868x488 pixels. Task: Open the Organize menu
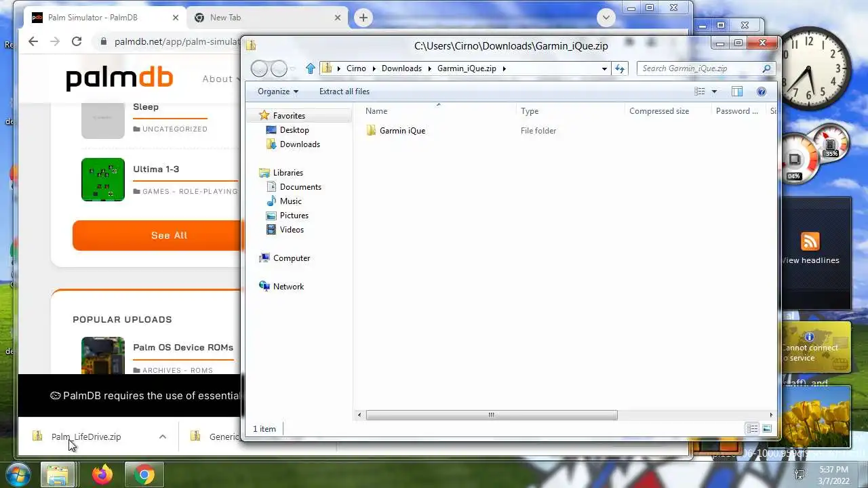(x=278, y=91)
